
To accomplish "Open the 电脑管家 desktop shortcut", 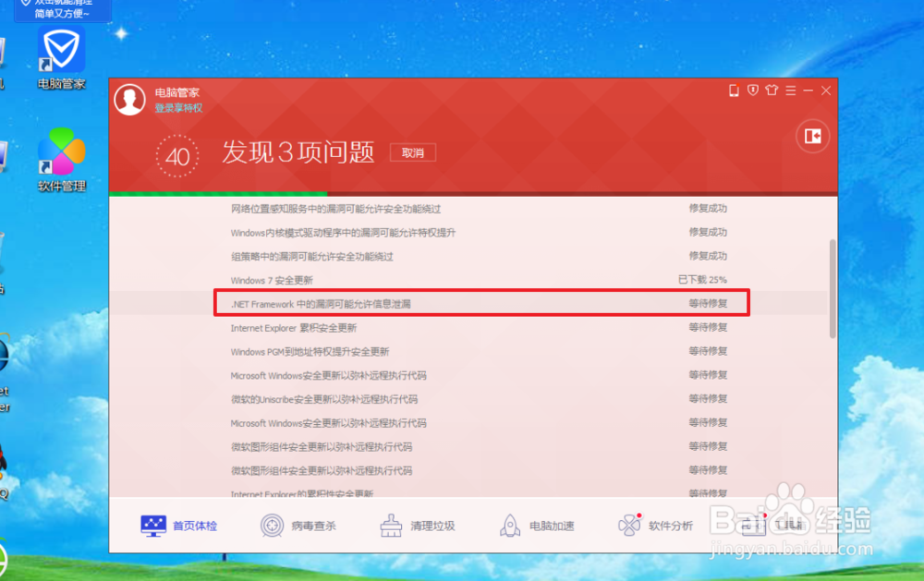I will (61, 58).
